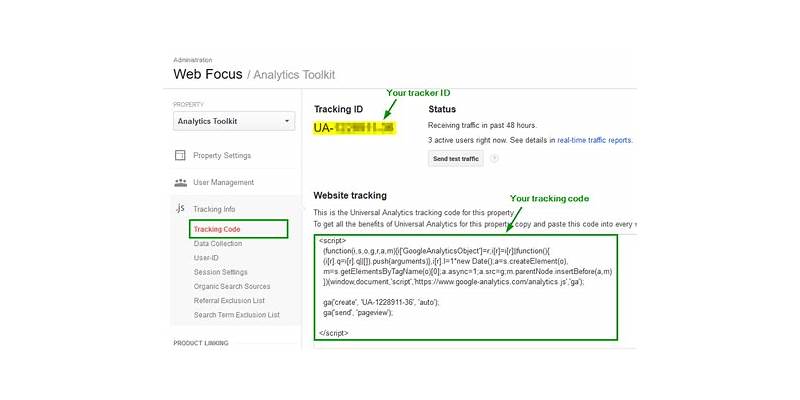Screen dimensions: 800x400
Task: Click inside the tracking code script box
Action: (x=465, y=287)
